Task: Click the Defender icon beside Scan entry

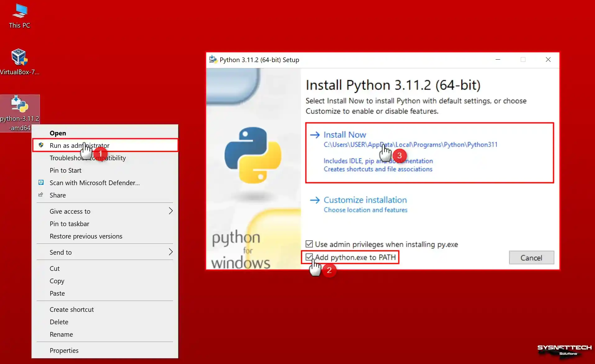Action: (41, 182)
